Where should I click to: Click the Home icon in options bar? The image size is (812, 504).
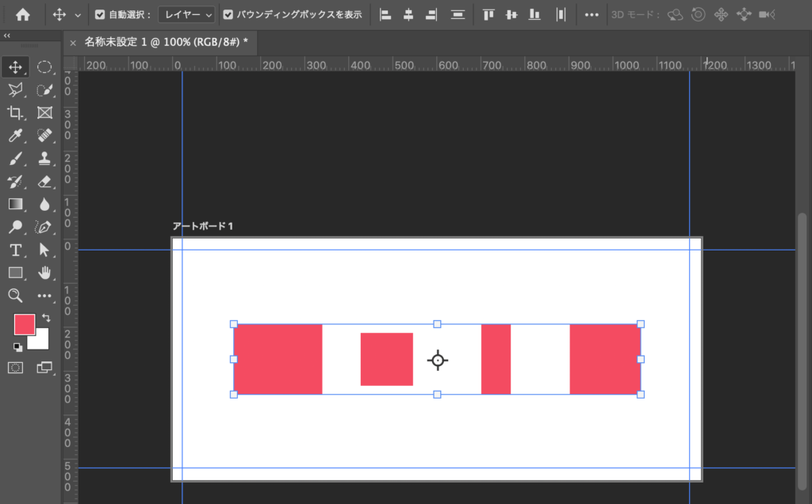23,14
